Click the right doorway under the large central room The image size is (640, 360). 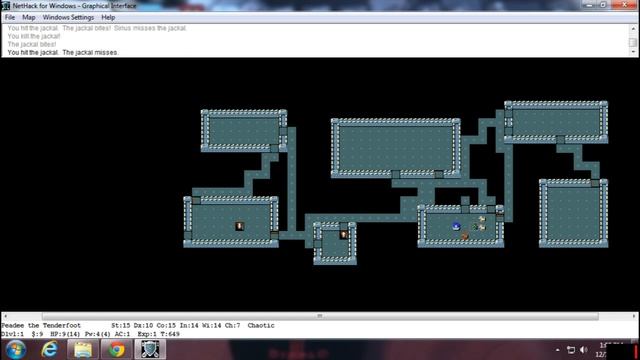[x=439, y=174]
